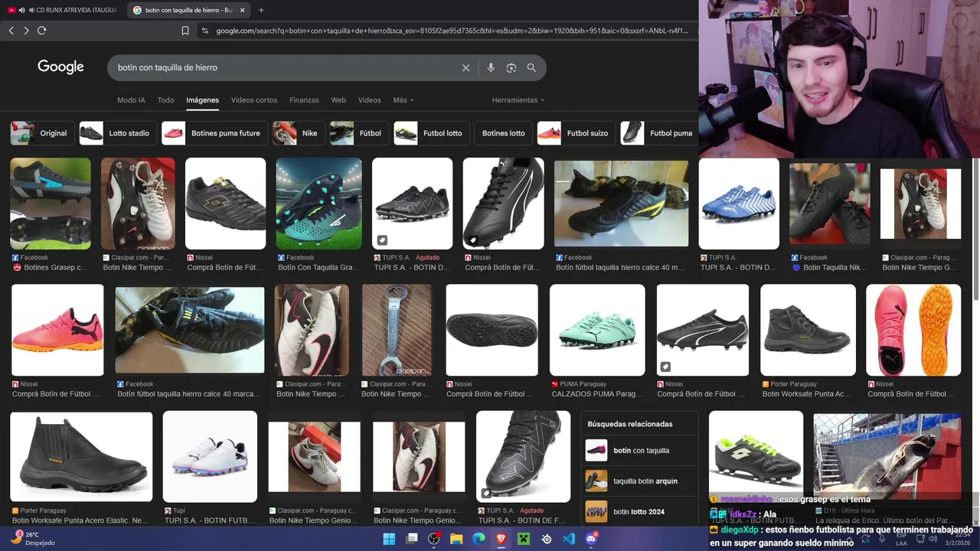Open Facebook cat with boot image, first row
Viewport: 980px width, 551px height.
621,204
